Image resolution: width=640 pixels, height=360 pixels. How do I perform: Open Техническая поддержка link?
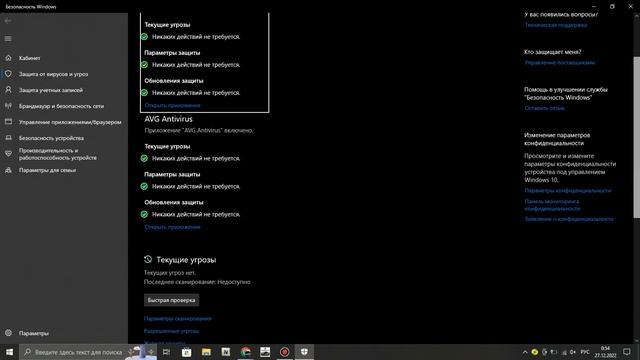pos(556,25)
